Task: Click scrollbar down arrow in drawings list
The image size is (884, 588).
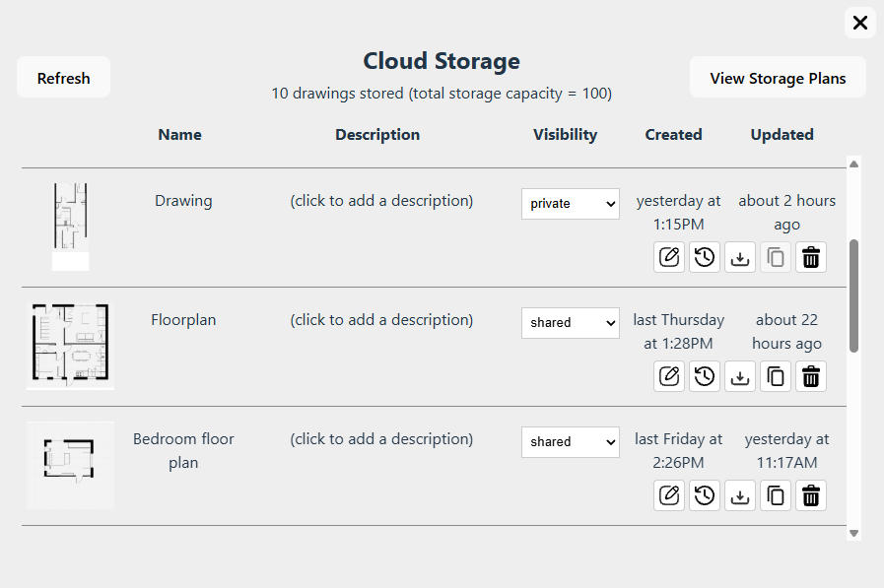Action: (854, 533)
